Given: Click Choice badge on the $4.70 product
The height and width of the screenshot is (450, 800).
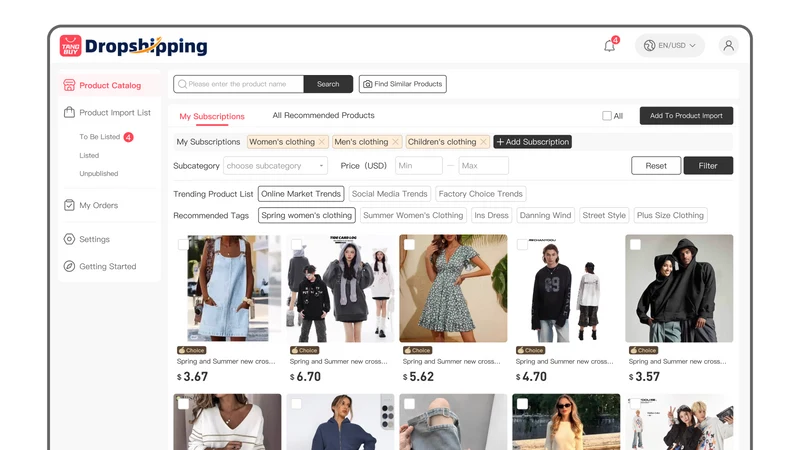Looking at the screenshot, I should (530, 350).
